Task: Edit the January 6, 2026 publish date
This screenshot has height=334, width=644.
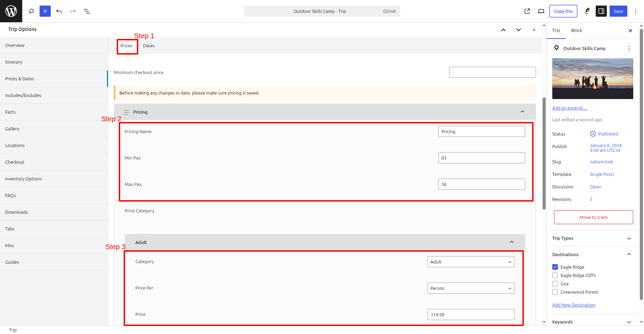Action: tap(606, 148)
